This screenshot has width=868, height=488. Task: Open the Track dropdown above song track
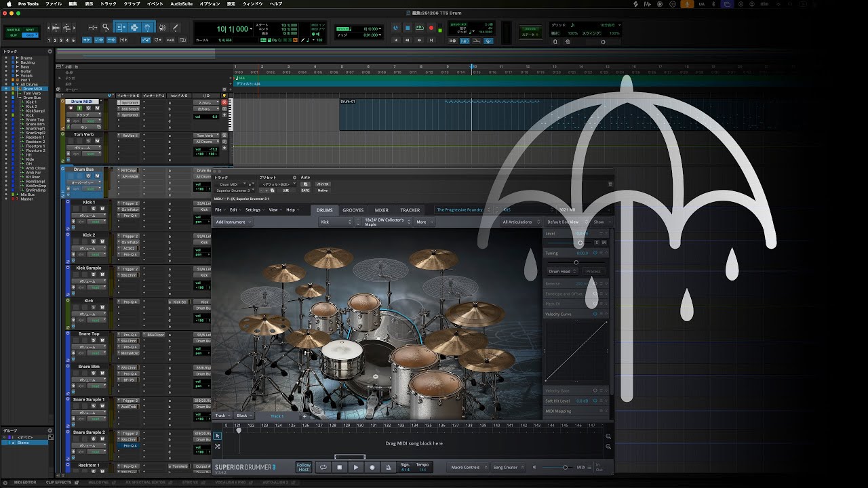point(222,415)
